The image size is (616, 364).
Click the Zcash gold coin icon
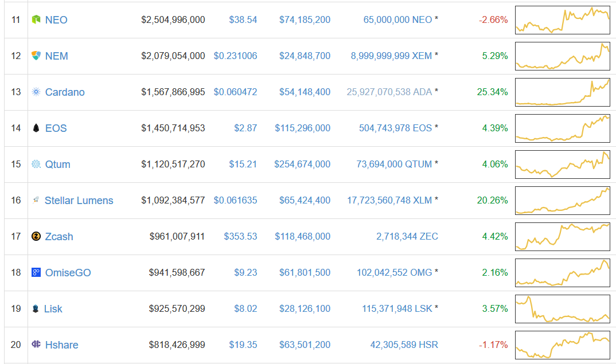(36, 237)
